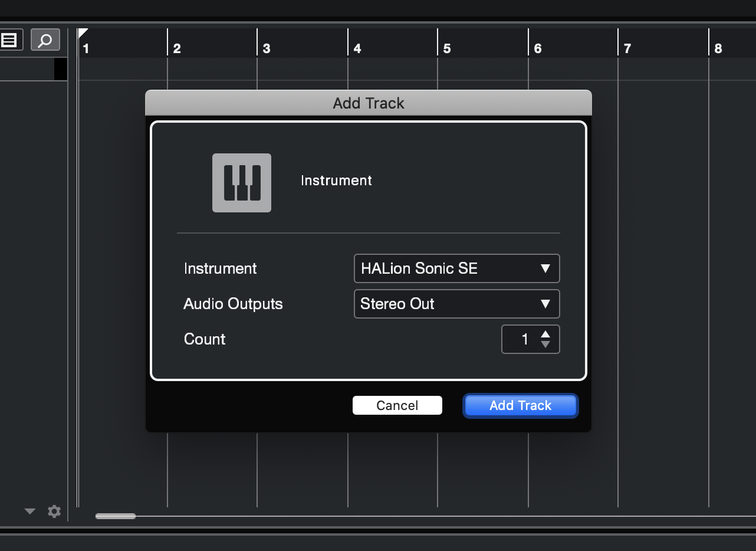Open track list settings gear
The width and height of the screenshot is (756, 551).
tap(54, 511)
